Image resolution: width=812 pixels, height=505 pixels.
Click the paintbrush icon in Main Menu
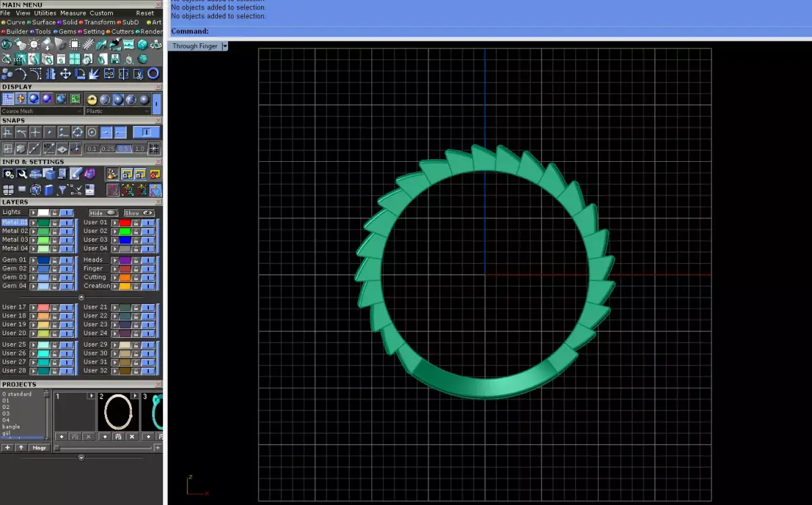[x=115, y=45]
